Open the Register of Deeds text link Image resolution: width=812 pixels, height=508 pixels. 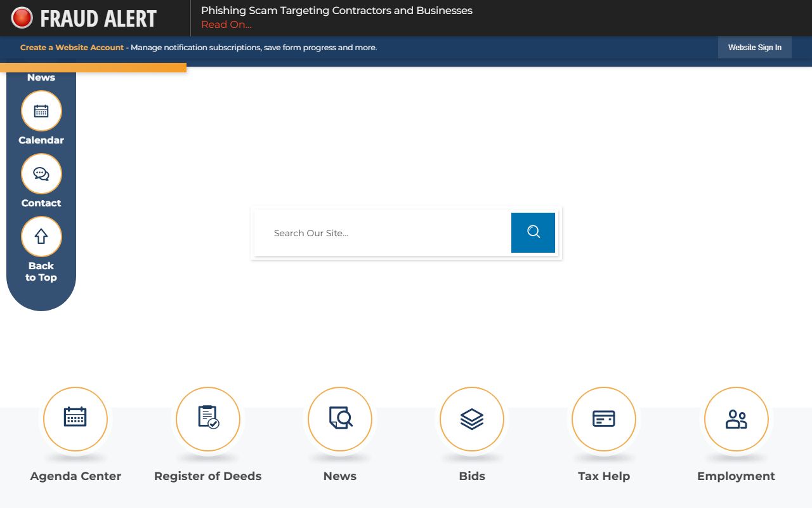click(x=208, y=476)
